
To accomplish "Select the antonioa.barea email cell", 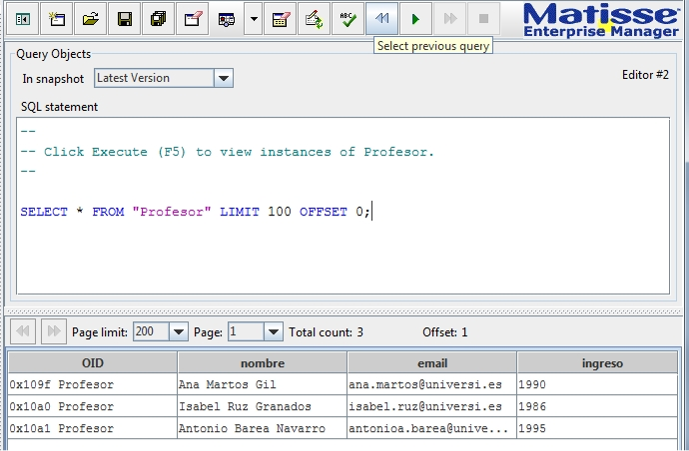I will 432,428.
